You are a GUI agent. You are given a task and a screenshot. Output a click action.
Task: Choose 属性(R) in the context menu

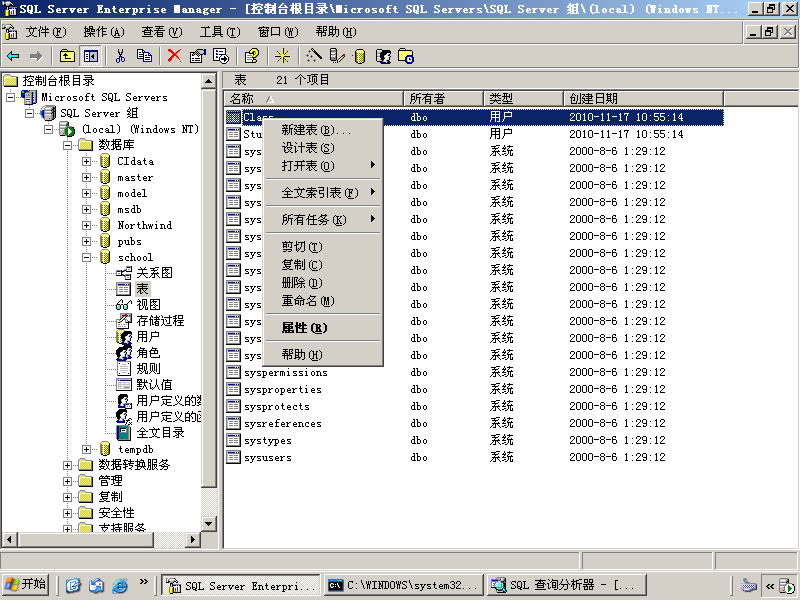322,328
